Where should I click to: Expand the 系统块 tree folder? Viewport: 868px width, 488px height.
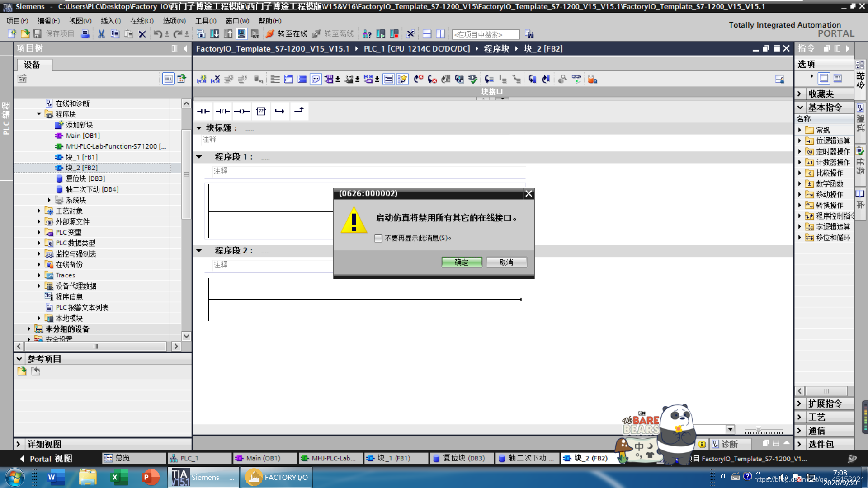click(x=49, y=200)
